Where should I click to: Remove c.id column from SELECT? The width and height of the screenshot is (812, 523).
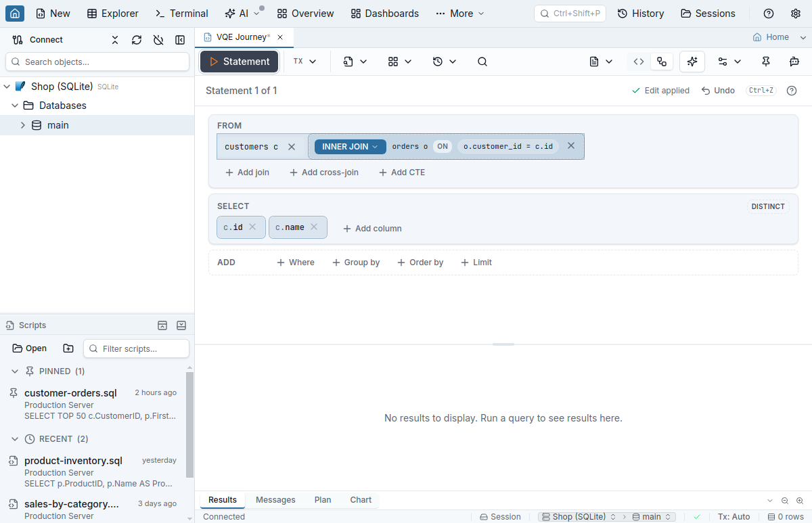(252, 227)
